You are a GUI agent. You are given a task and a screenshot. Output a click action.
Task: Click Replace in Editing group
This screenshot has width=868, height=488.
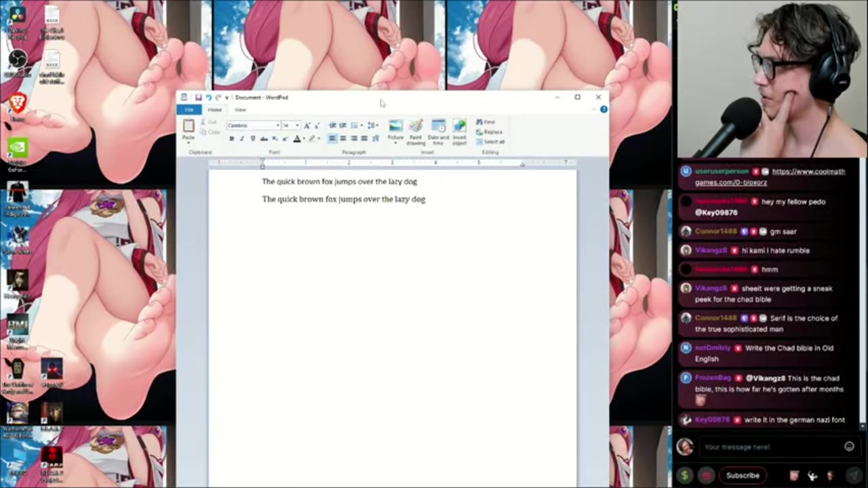(x=490, y=131)
